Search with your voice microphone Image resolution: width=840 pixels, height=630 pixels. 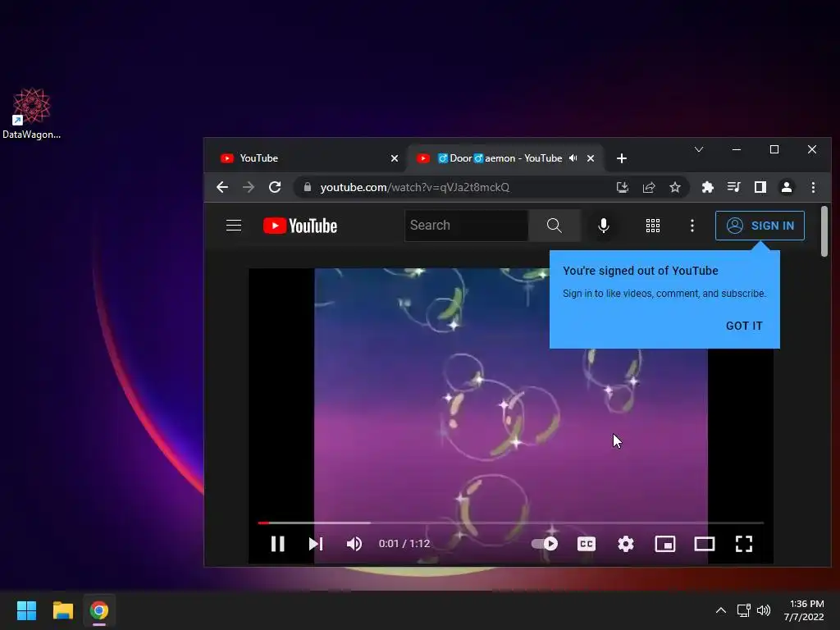[x=603, y=226]
